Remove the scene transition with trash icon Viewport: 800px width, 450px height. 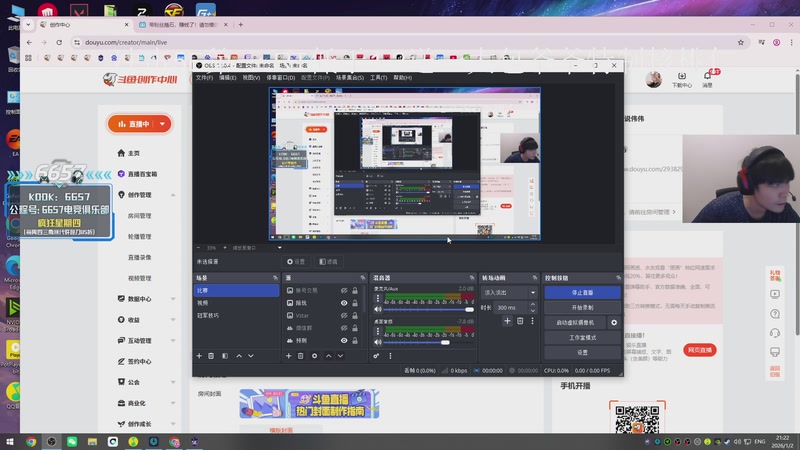[x=520, y=321]
